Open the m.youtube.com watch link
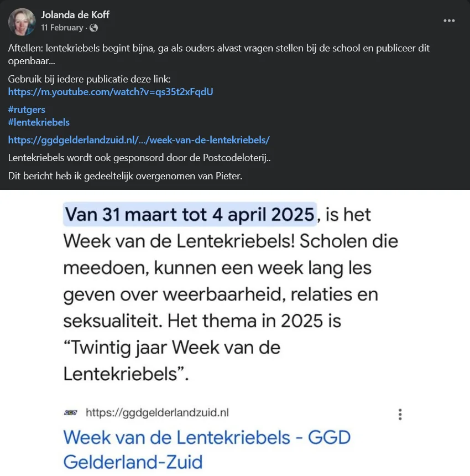 click(x=111, y=92)
